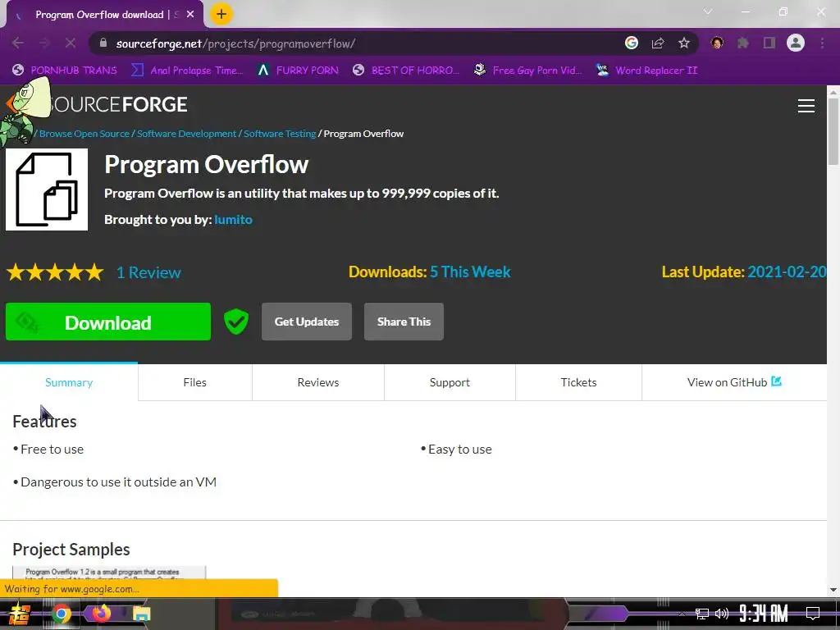Select the Summary tab

point(69,382)
